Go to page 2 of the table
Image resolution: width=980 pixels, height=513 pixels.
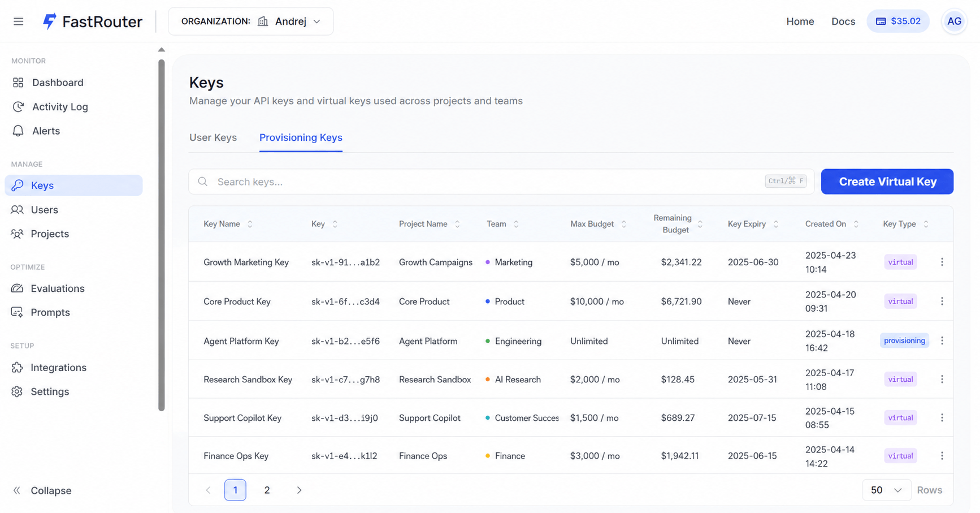point(267,490)
